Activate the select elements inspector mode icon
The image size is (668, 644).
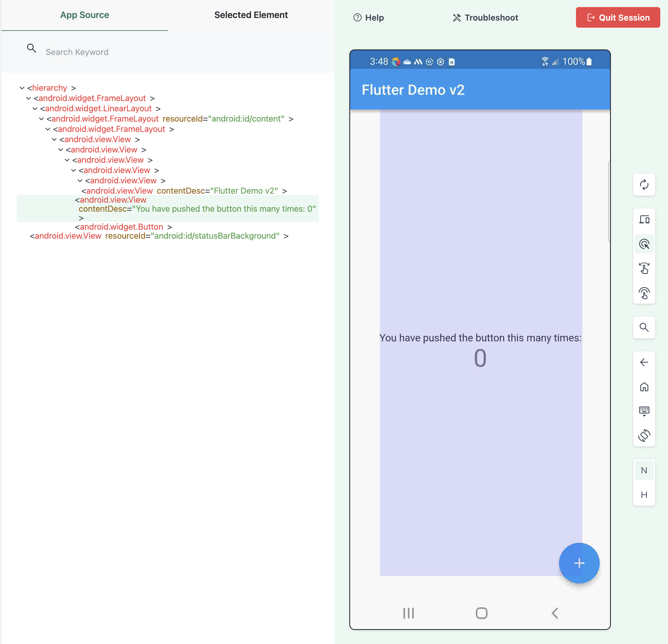point(644,244)
